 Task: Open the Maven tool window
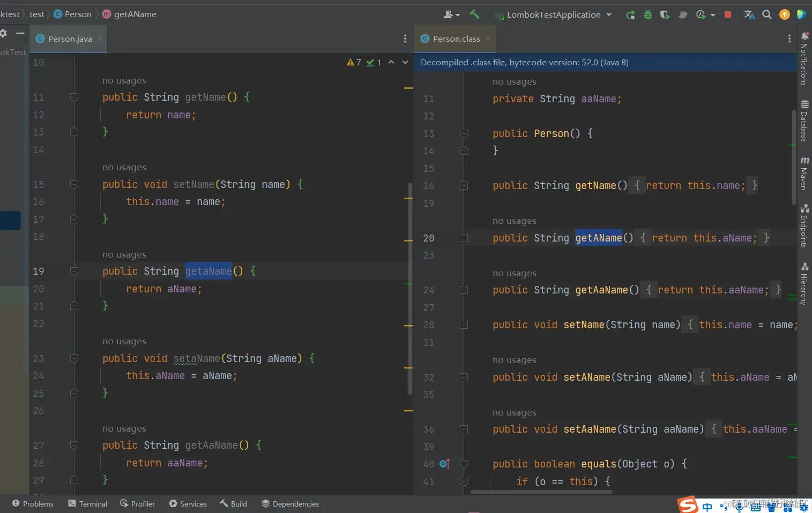tap(804, 173)
